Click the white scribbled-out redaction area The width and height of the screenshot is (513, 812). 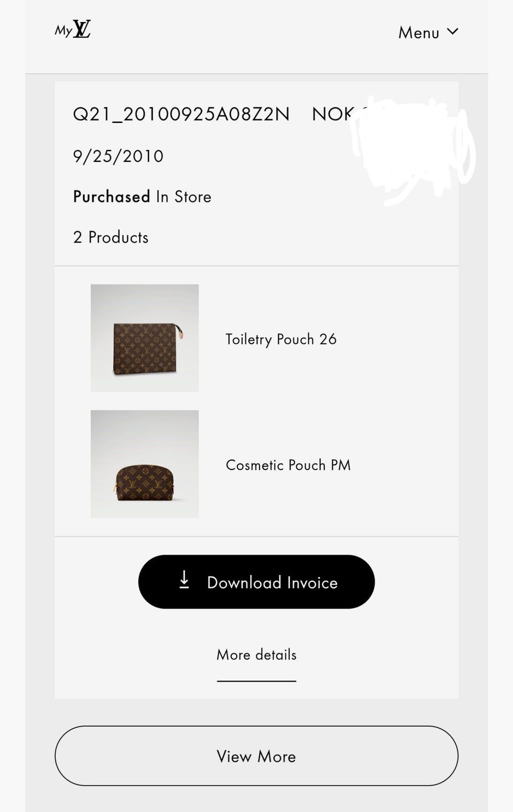pyautogui.click(x=411, y=149)
